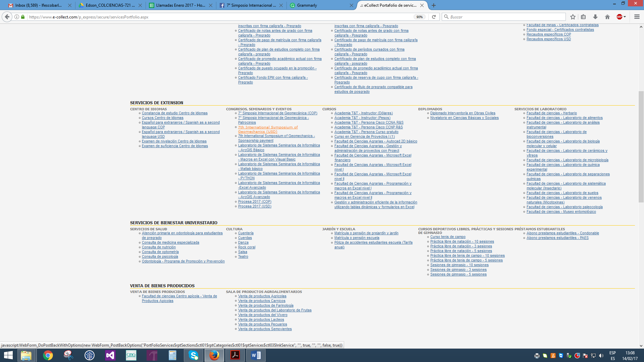Open Curso tenis de campo link
644x362 pixels.
point(448,237)
